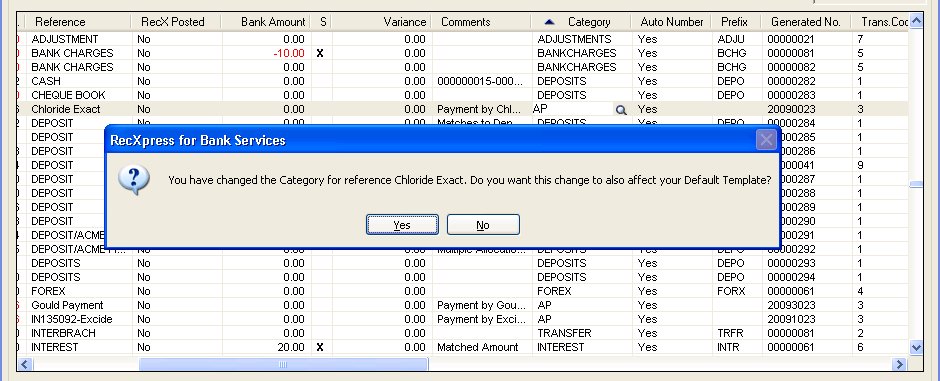Select the IN135092-Excide reference cell
940x381 pixels.
(x=72, y=319)
